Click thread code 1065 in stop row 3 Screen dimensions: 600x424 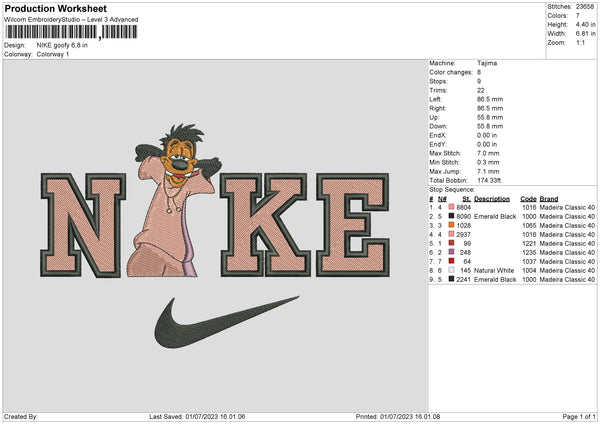point(529,225)
